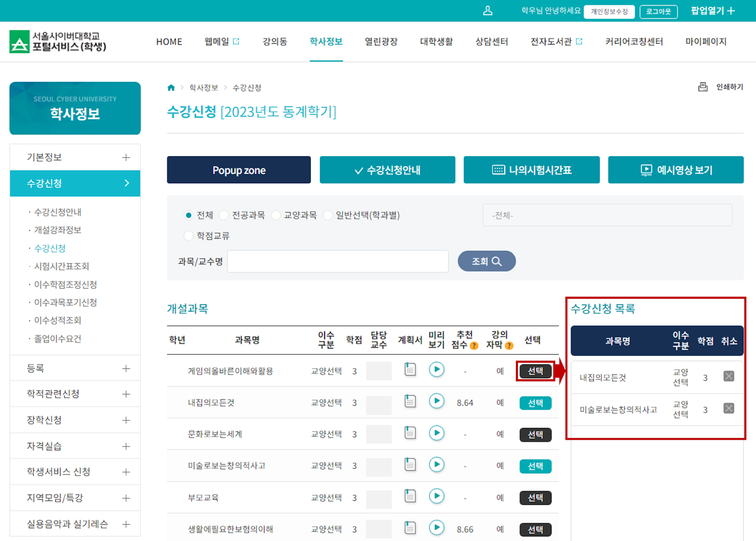756x541 pixels.
Task: Remove 미술로보는창의적사고 using its X cancel icon
Action: click(x=729, y=408)
